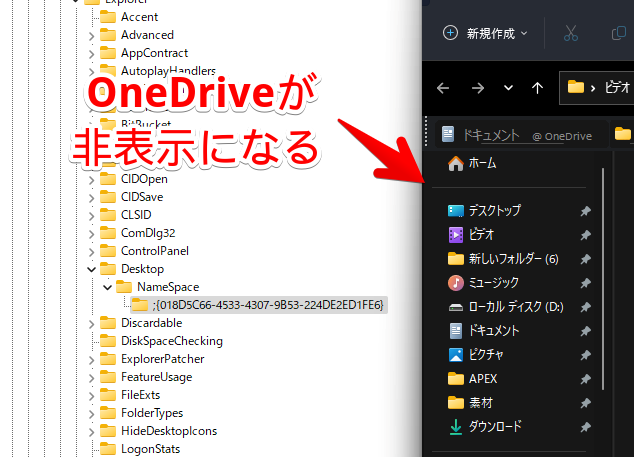Viewport: 634px width, 457px height.
Task: Expand the CLSID key
Action: tap(92, 216)
